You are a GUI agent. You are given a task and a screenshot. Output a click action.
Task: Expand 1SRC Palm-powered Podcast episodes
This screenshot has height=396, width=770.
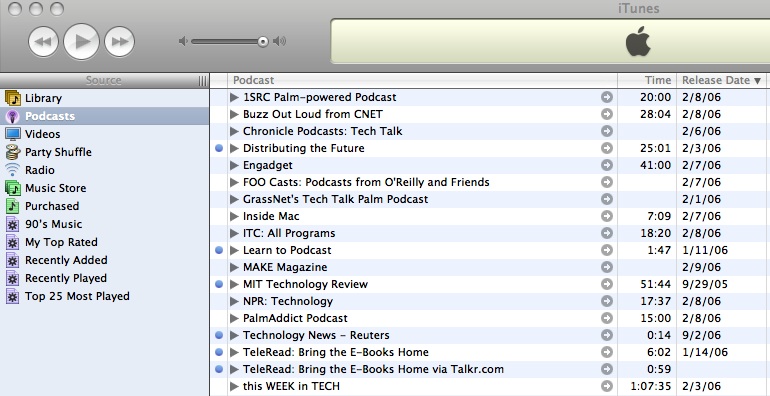tap(234, 97)
